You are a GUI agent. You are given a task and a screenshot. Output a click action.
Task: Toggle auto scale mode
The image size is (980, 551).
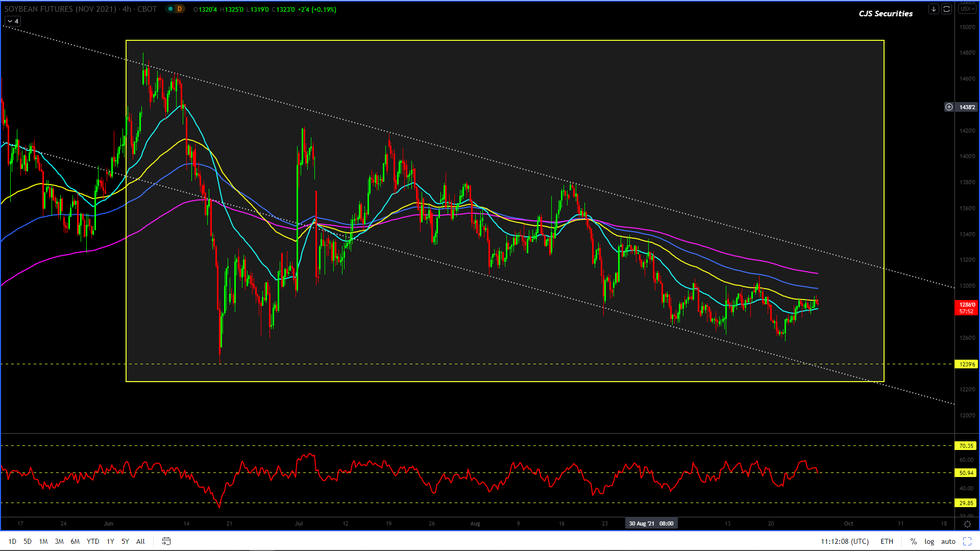[x=948, y=541]
